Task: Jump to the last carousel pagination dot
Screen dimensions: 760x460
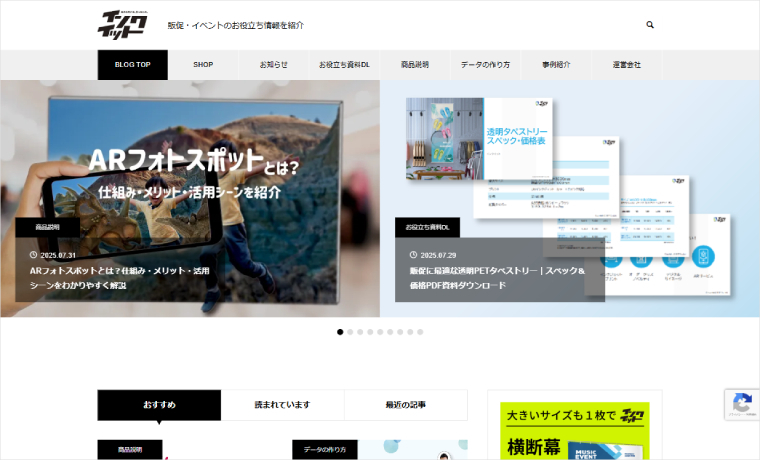Action: [420, 331]
